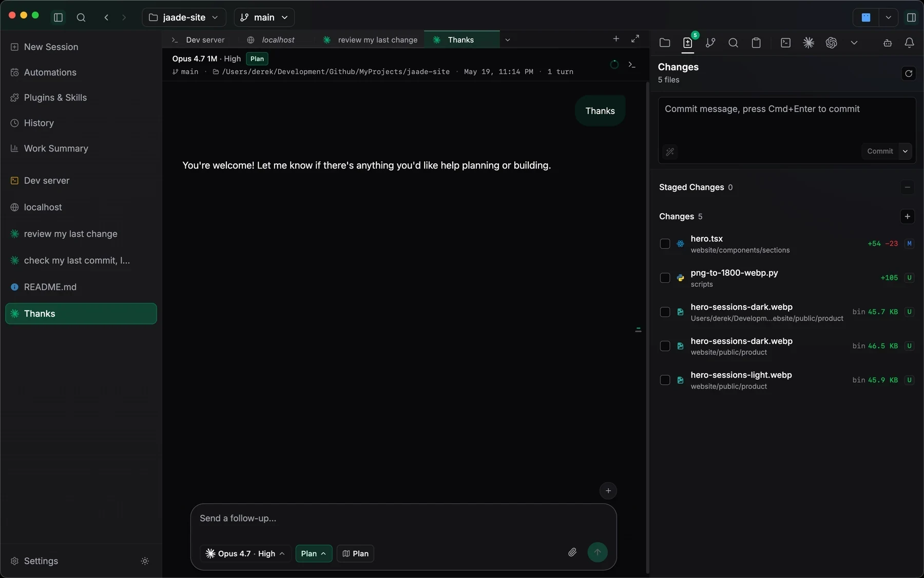Go back with the left arrow

click(x=106, y=17)
